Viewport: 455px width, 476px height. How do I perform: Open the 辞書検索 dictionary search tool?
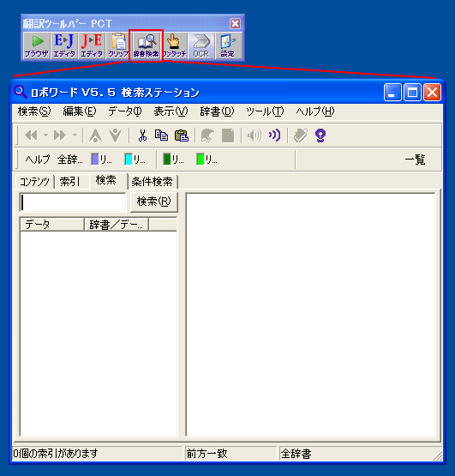pos(147,45)
